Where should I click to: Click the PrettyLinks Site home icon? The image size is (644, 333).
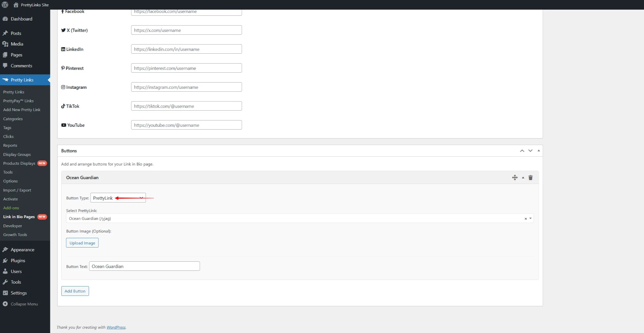(16, 5)
